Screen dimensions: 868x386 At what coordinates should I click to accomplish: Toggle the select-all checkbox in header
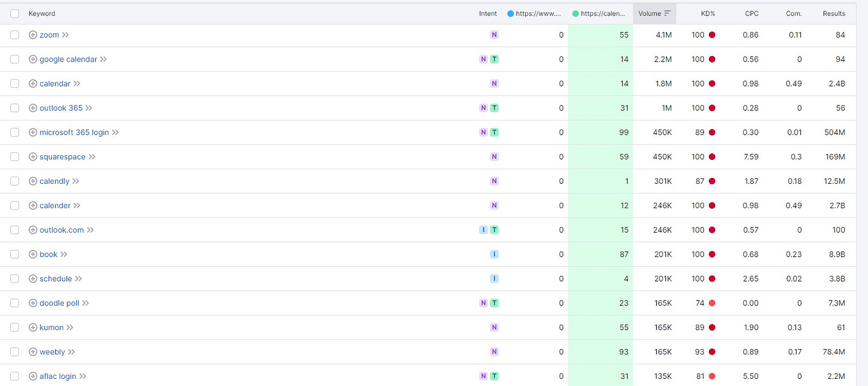pyautogui.click(x=15, y=14)
